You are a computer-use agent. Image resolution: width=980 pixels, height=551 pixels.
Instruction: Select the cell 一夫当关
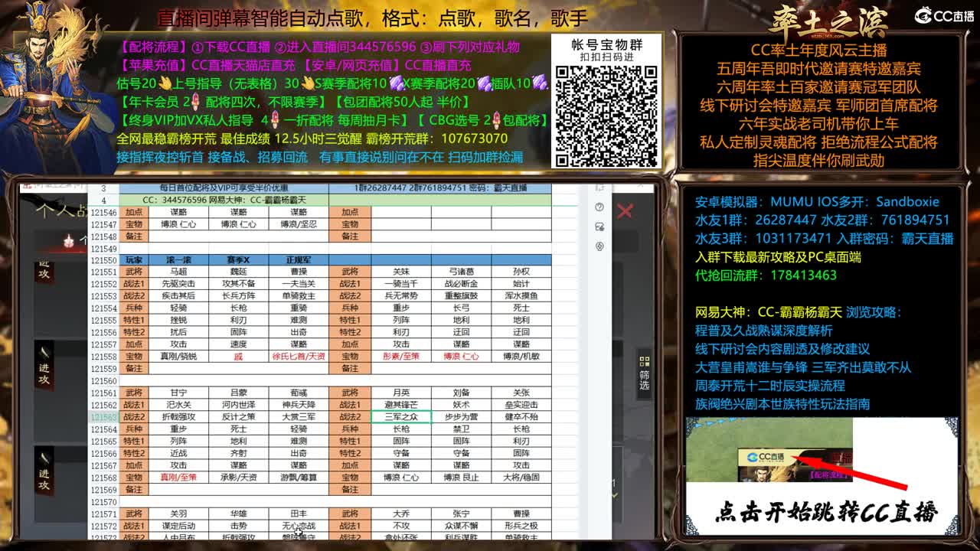[x=298, y=284]
